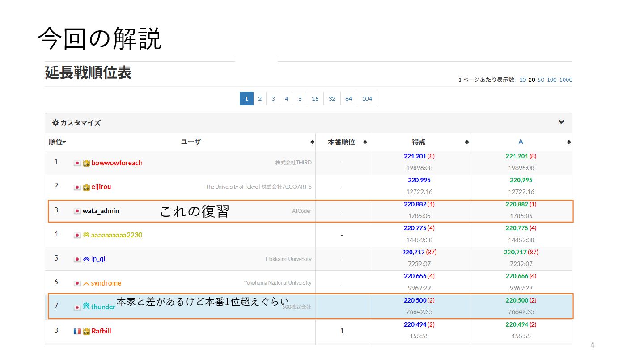Go to page 32 of standings
644x362 pixels.
[332, 99]
